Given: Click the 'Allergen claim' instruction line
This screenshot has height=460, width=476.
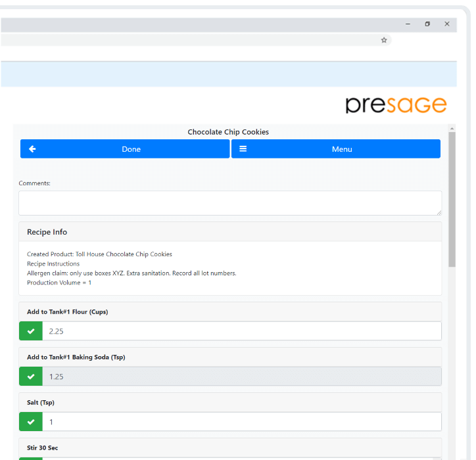Looking at the screenshot, I should (x=131, y=273).
